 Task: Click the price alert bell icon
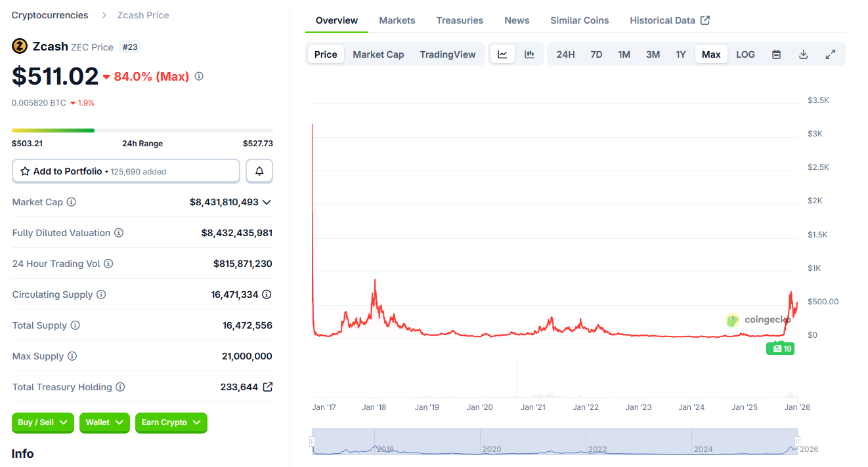pos(259,171)
